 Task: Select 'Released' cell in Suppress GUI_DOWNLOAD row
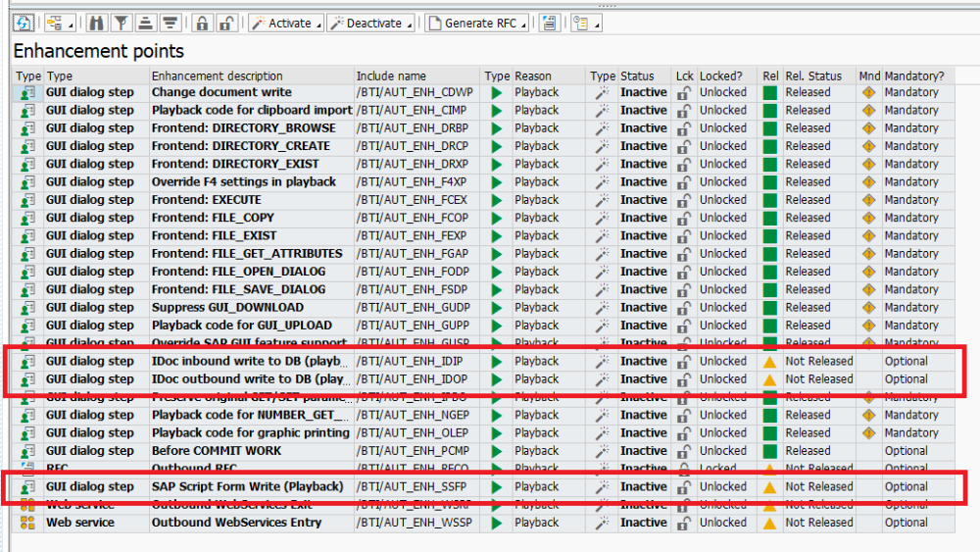tap(819, 308)
